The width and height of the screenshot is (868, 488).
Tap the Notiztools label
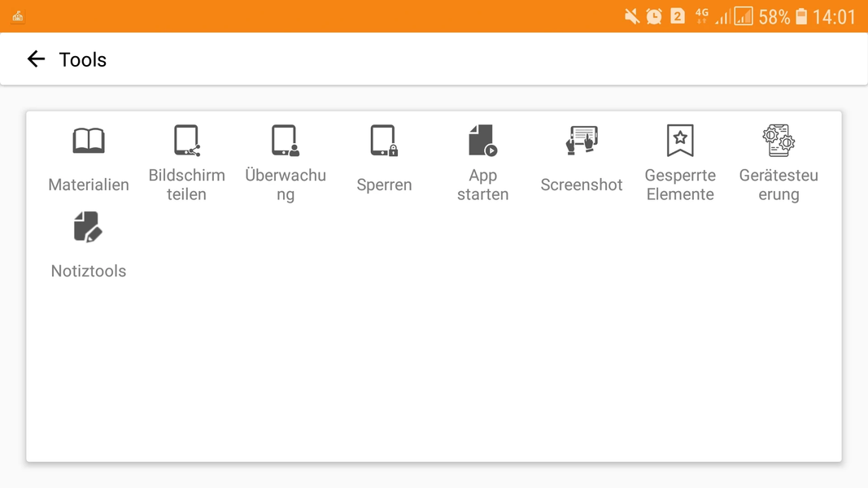89,271
